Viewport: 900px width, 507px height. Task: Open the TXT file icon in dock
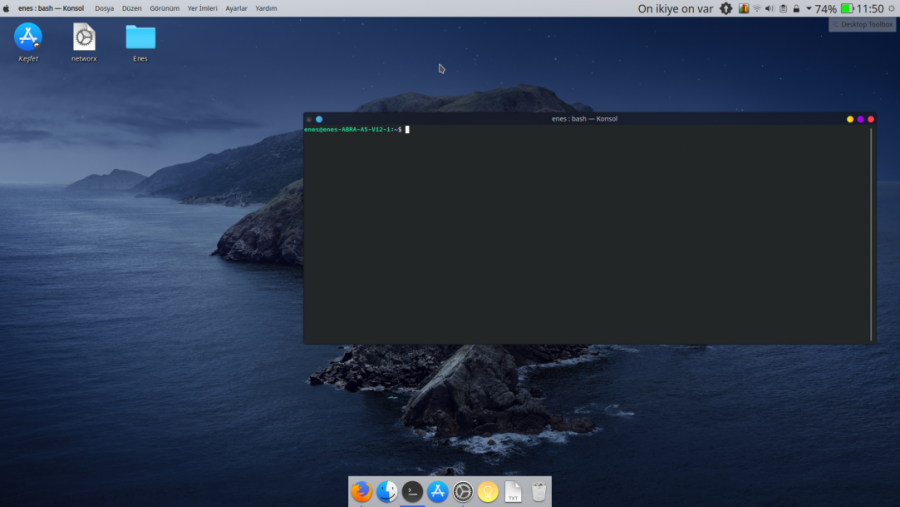[x=513, y=491]
